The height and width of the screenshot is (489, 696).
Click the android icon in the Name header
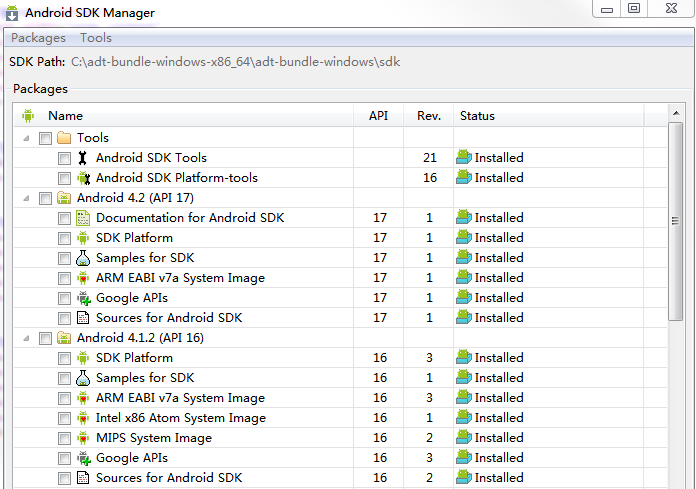point(28,116)
